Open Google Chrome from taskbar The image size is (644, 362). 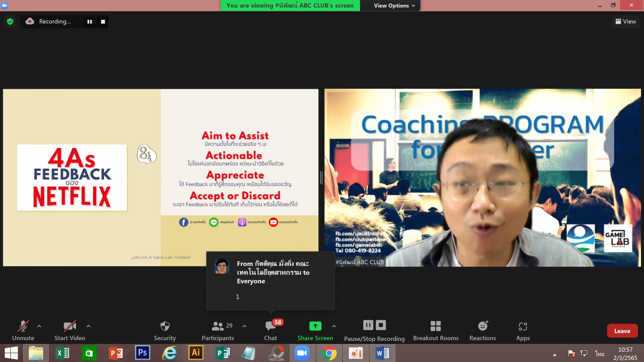click(329, 353)
